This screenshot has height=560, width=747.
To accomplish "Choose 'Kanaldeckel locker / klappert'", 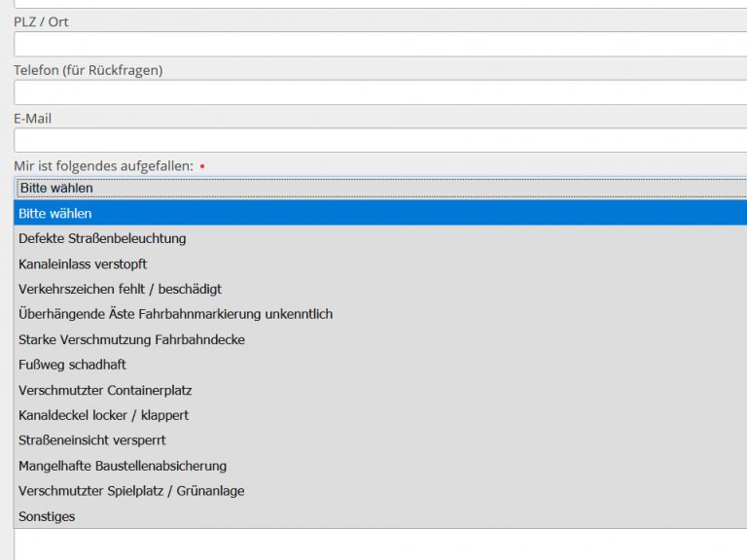I will [x=103, y=415].
